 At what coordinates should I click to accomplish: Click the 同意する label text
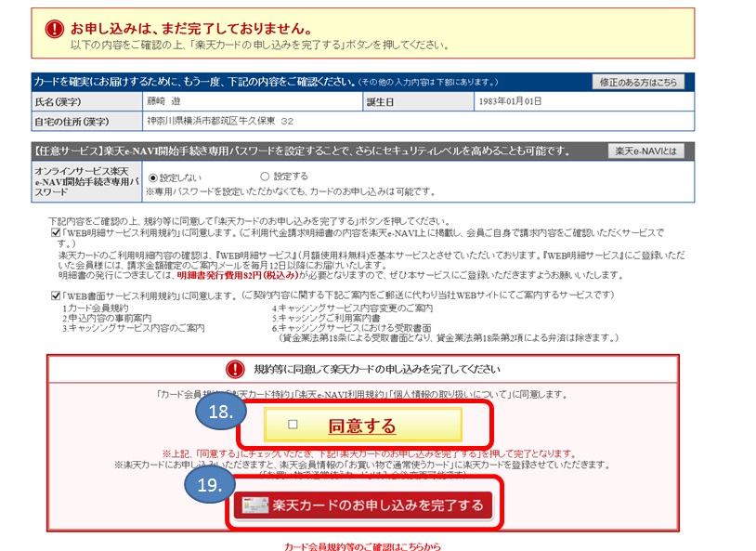362,426
